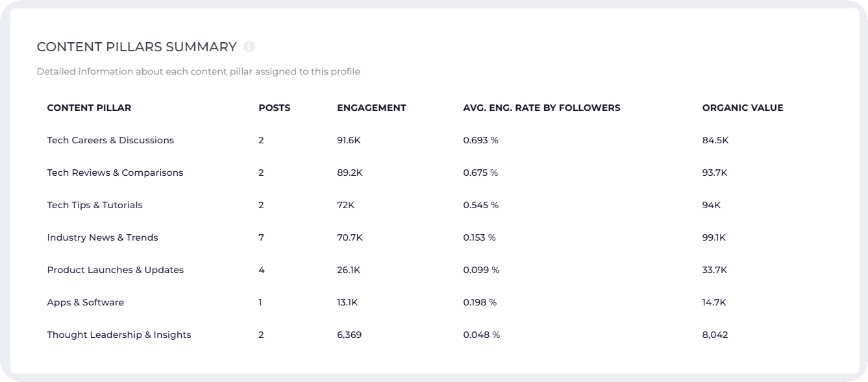Select the Tech Careers & Discussions row
868x382 pixels.
click(x=110, y=140)
